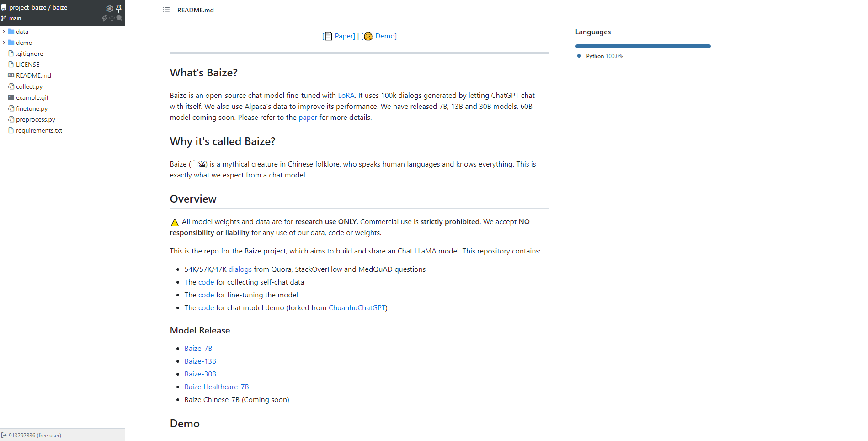868x441 pixels.
Task: Click the What's Baize? heading
Action: click(x=204, y=73)
